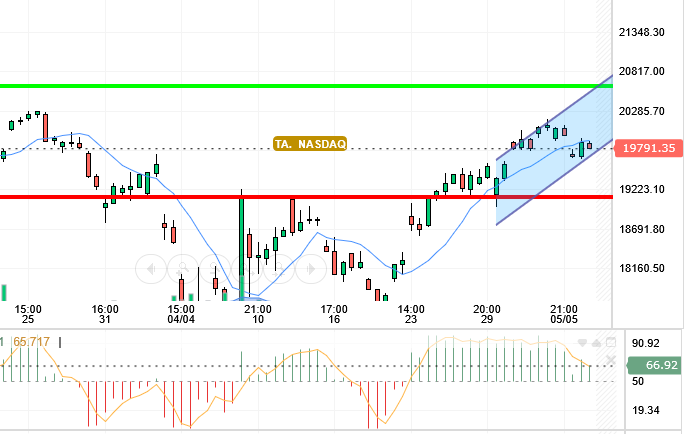Click the 90.92 indicator scale label
Image resolution: width=687 pixels, height=434 pixels.
(x=645, y=343)
